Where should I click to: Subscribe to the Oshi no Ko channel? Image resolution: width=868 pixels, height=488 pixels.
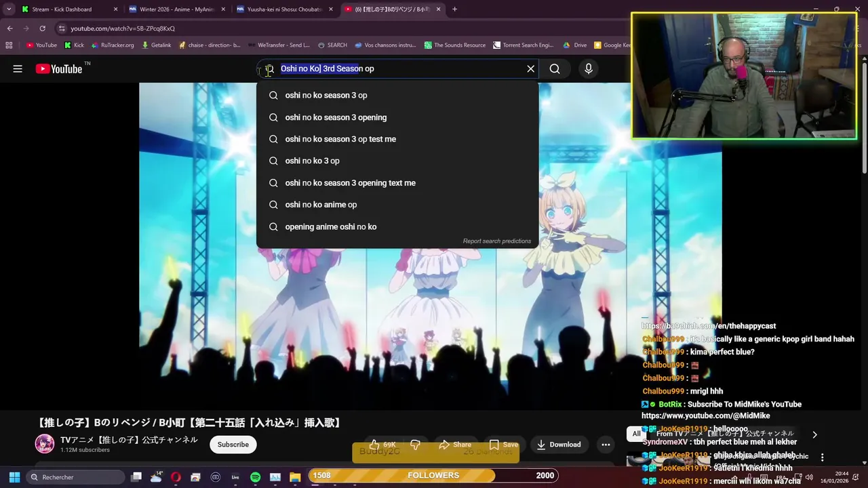[233, 445]
